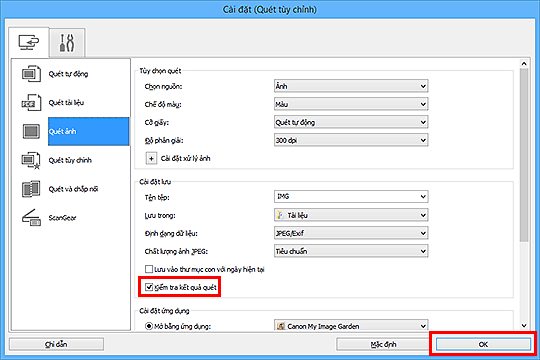
Task: Click the Chỉ dẫn button
Action: 56,344
